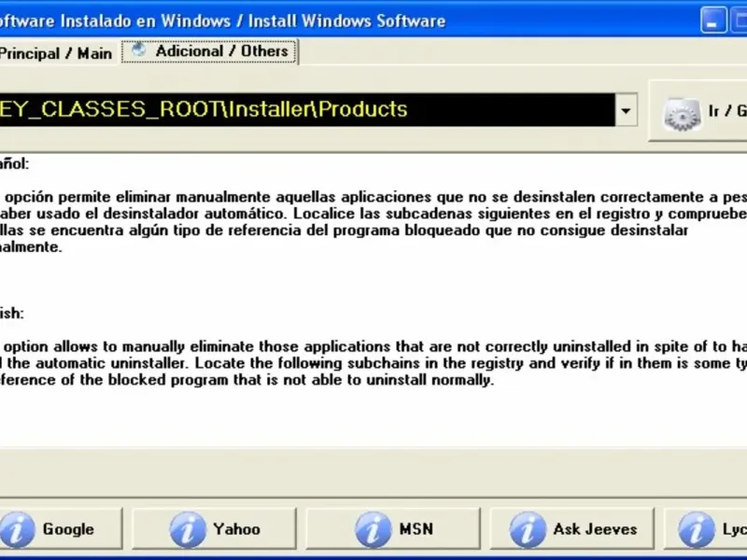The width and height of the screenshot is (747, 560).
Task: Click the info icon beside Ask Jeeves
Action: (528, 529)
